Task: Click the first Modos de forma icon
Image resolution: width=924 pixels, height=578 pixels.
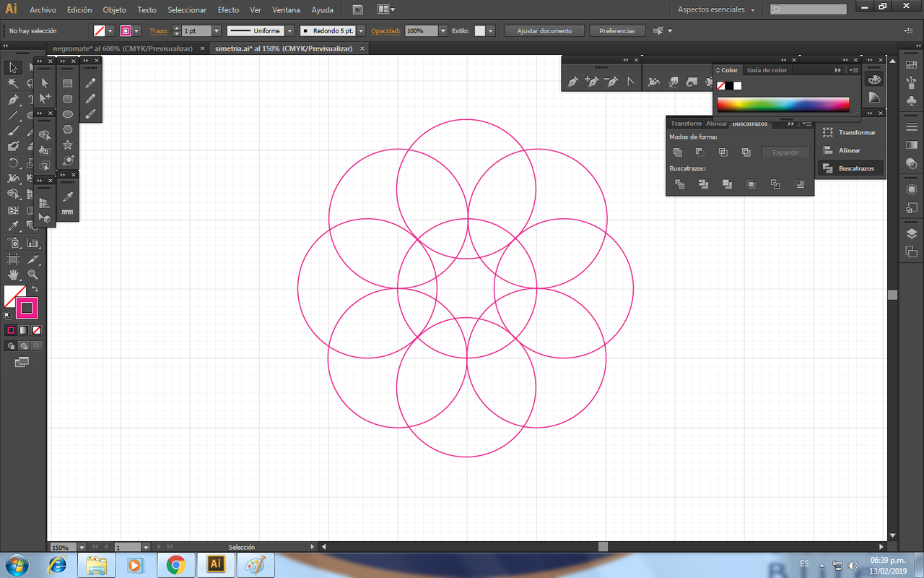Action: [x=677, y=152]
